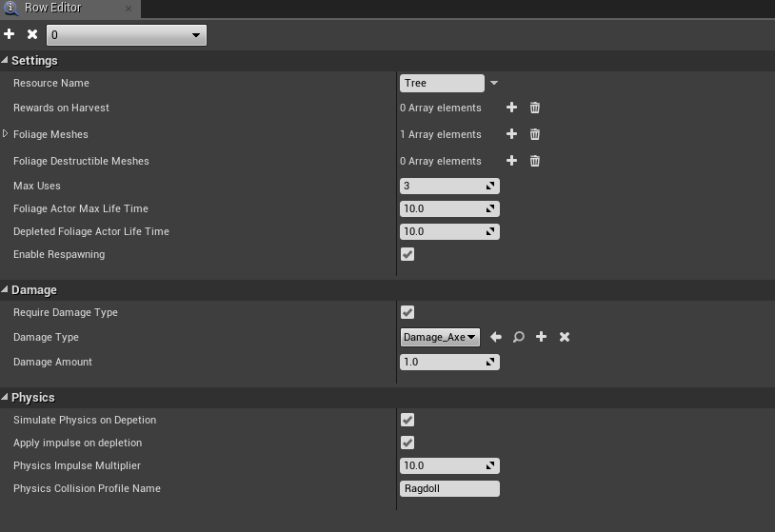Select the Physics Collision Profile Name label
Screen dimensions: 775x532
[87, 488]
